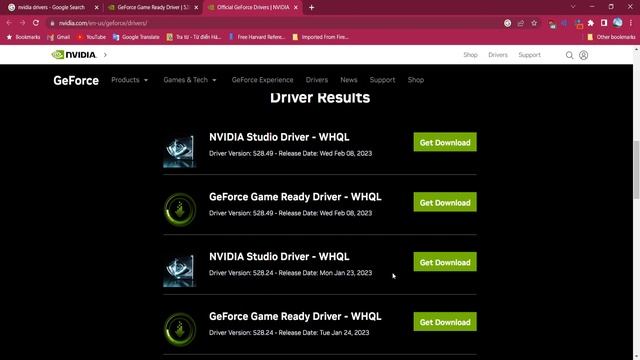Screen dimensions: 640x360
Task: Click Drivers link in top NVIDIA header
Action: (498, 55)
